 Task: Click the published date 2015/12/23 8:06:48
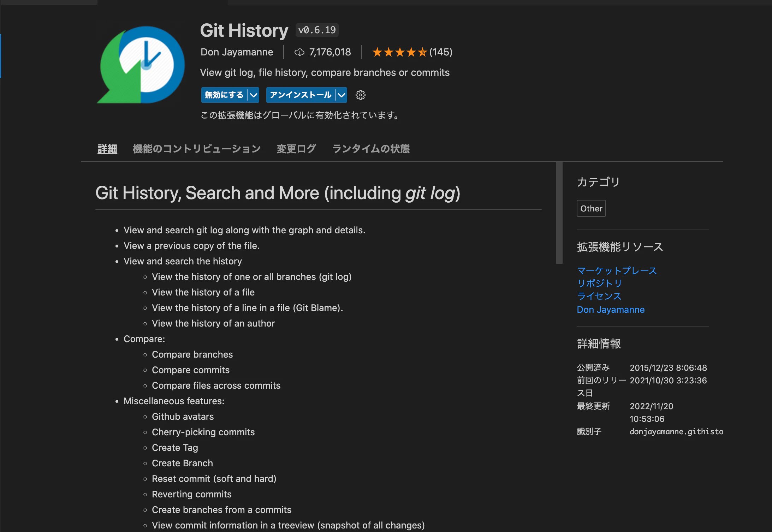click(668, 368)
